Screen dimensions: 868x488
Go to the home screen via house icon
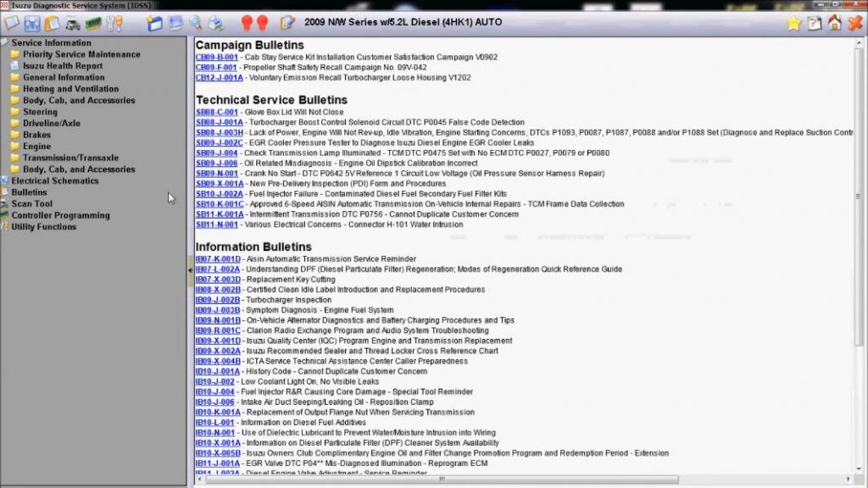pos(835,23)
